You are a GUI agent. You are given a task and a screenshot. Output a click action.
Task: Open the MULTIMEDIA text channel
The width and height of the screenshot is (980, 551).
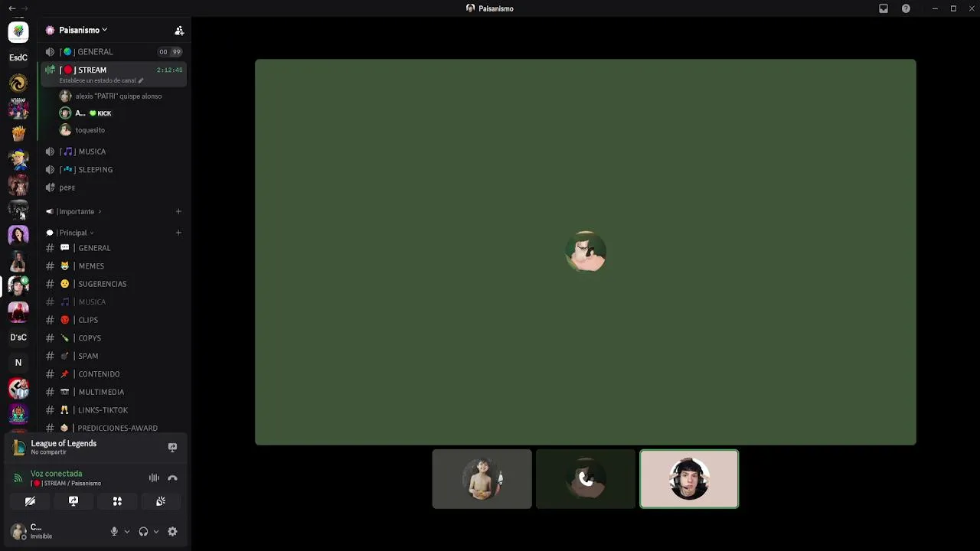[113, 392]
